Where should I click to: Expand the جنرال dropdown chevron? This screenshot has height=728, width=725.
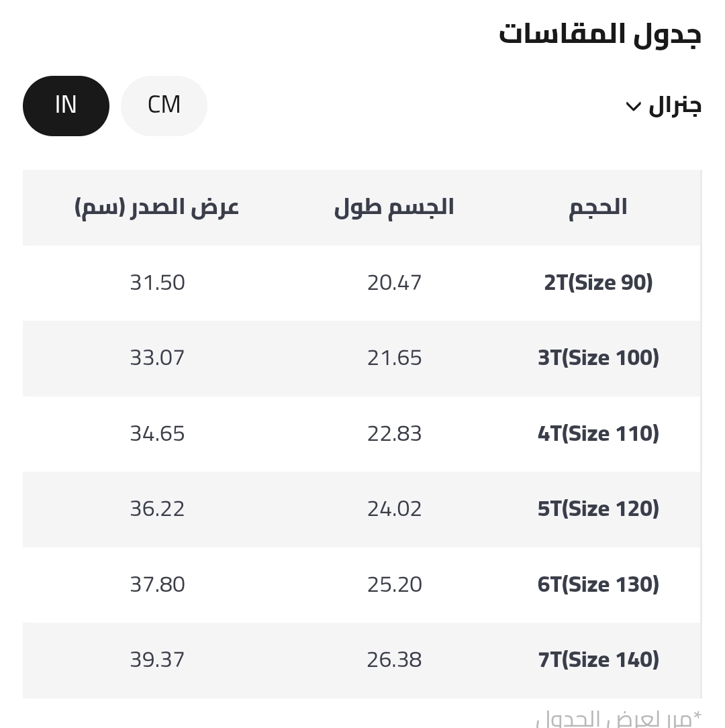point(633,107)
